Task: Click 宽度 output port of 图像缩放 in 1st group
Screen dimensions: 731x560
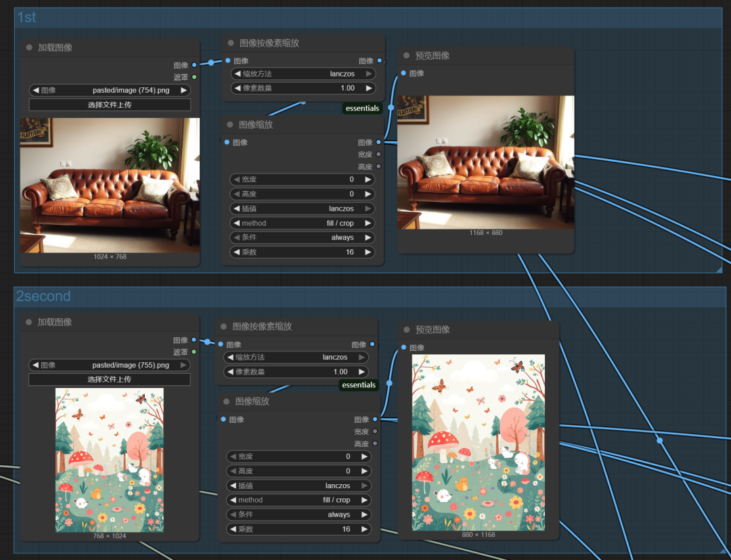Action: coord(378,154)
